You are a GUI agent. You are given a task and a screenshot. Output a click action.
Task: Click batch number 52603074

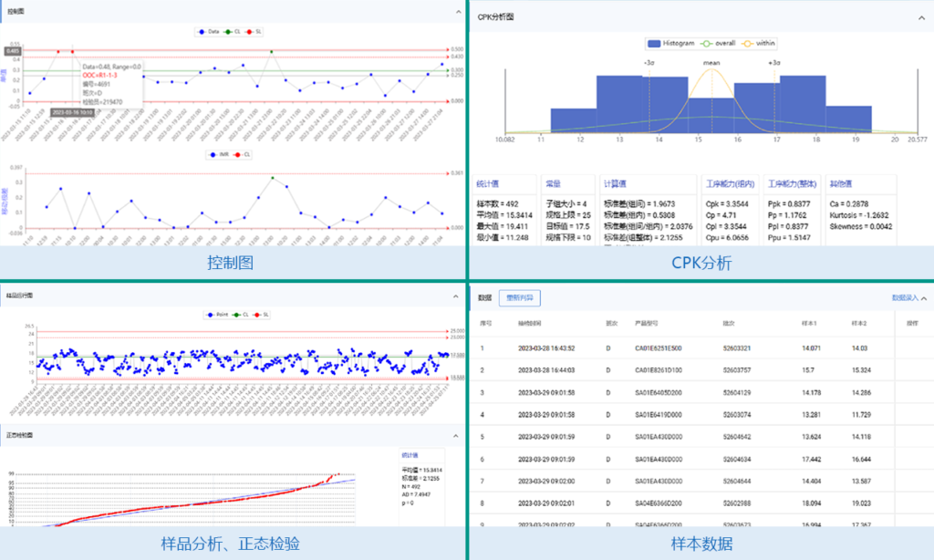tap(737, 415)
